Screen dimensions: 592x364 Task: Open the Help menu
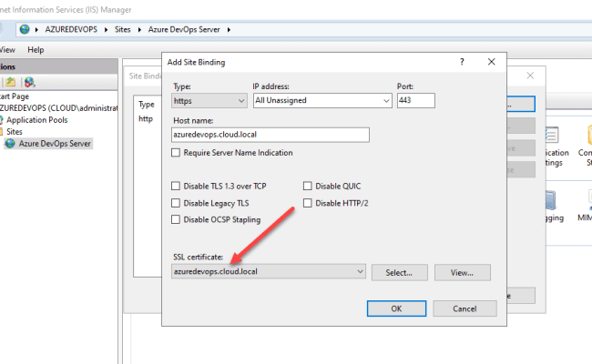(36, 50)
